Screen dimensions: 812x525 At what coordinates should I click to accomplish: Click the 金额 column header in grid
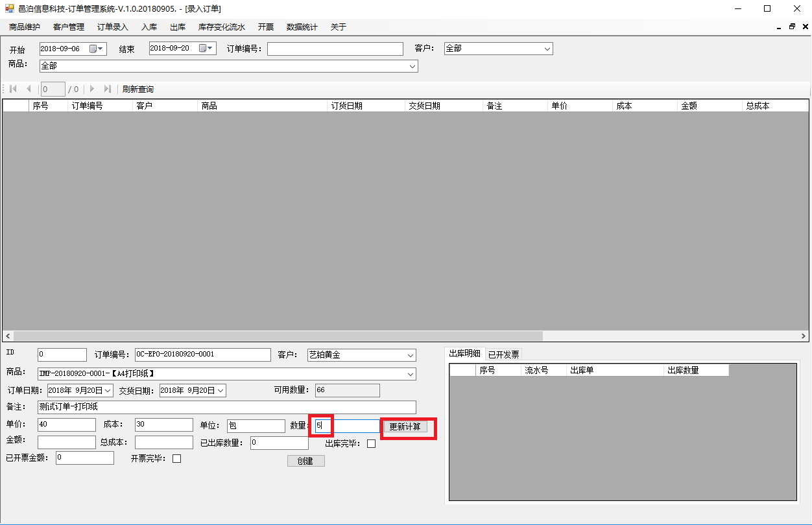coord(710,106)
